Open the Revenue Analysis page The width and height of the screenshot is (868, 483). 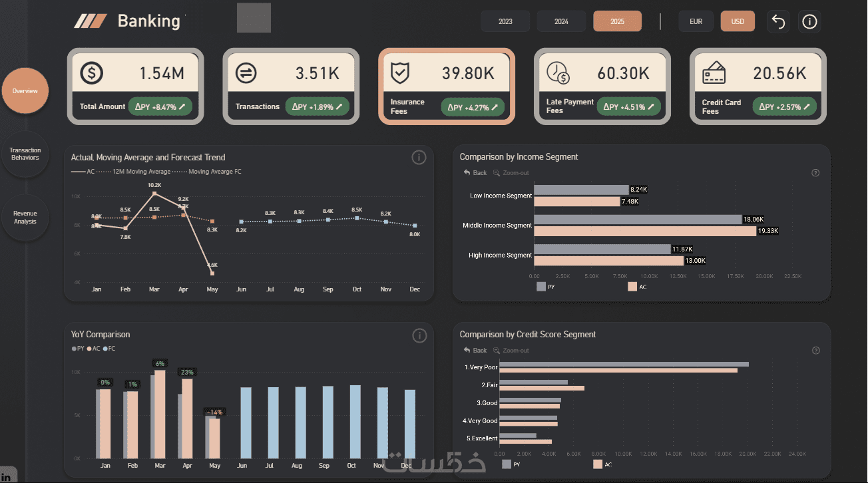(25, 218)
